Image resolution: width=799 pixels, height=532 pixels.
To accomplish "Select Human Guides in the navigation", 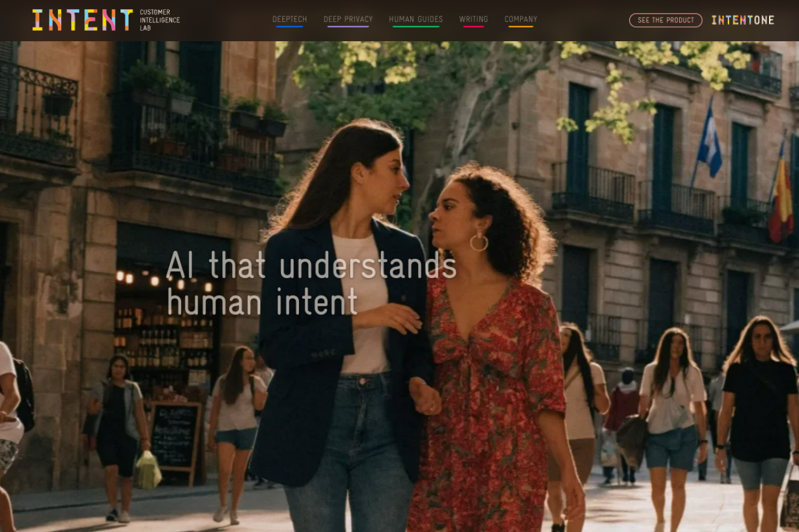I will tap(416, 19).
